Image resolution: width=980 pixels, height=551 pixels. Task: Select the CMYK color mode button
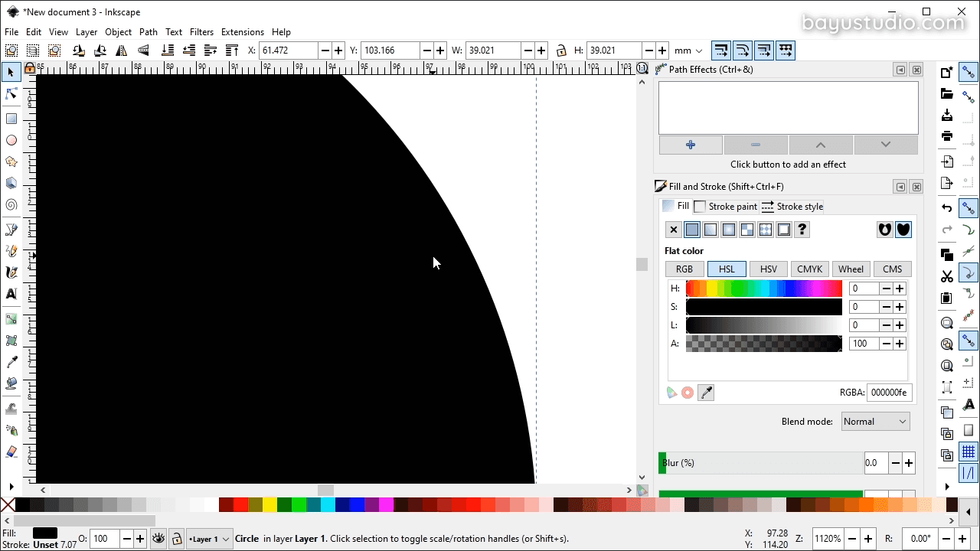pos(809,269)
